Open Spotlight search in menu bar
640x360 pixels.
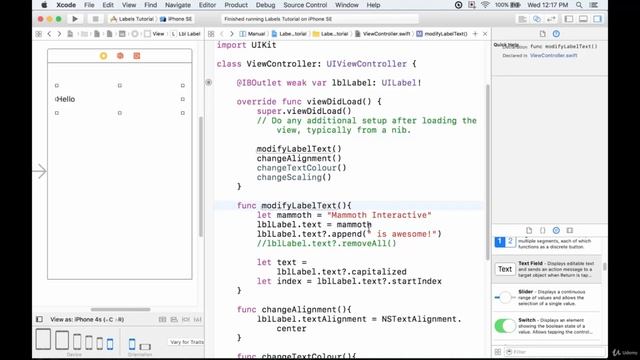point(579,5)
